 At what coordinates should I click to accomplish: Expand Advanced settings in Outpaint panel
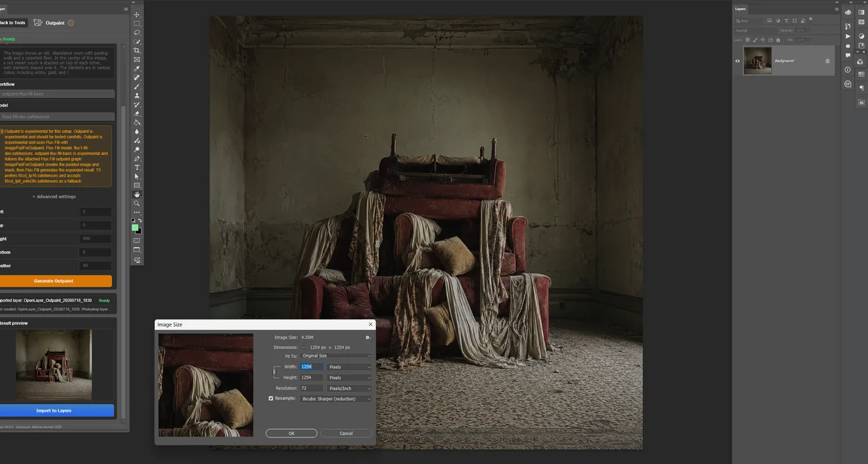[x=54, y=197]
